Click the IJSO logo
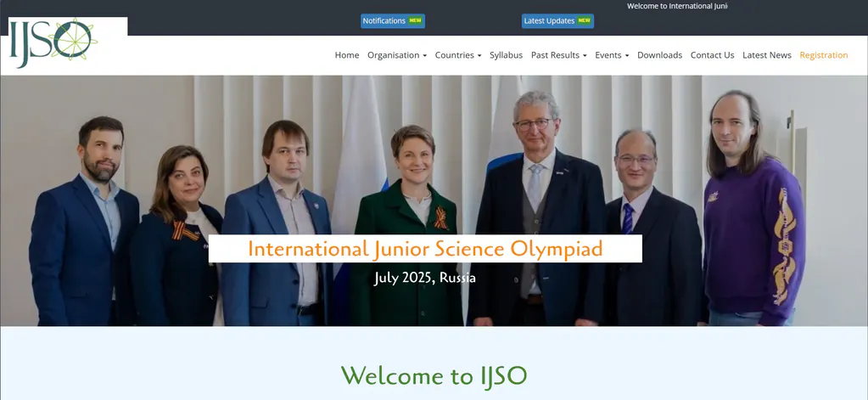This screenshot has width=868, height=400. click(53, 42)
